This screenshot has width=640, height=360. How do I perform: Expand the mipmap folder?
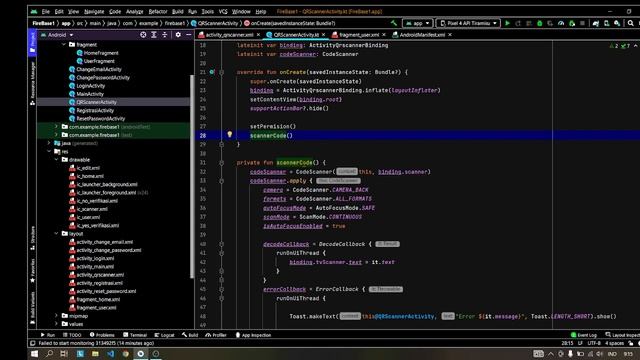coord(56,316)
